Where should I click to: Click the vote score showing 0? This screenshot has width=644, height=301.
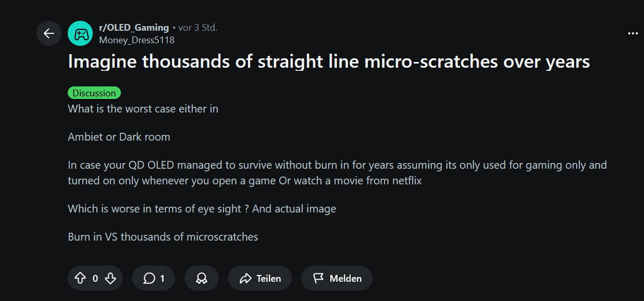pos(95,279)
